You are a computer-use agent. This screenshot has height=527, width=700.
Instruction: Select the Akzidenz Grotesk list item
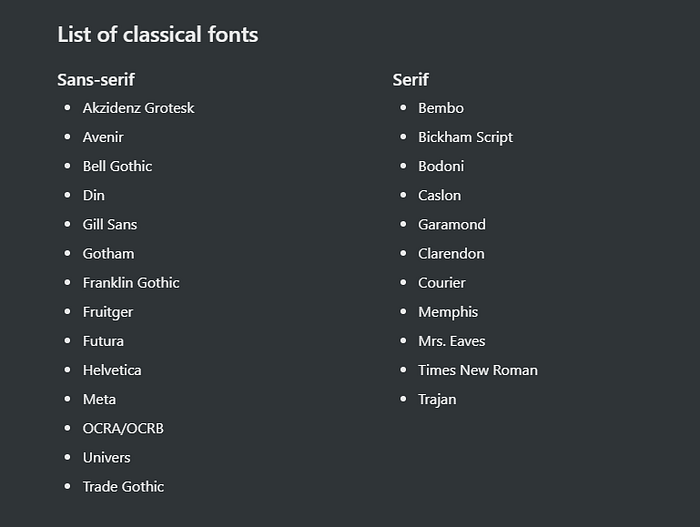[x=138, y=108]
